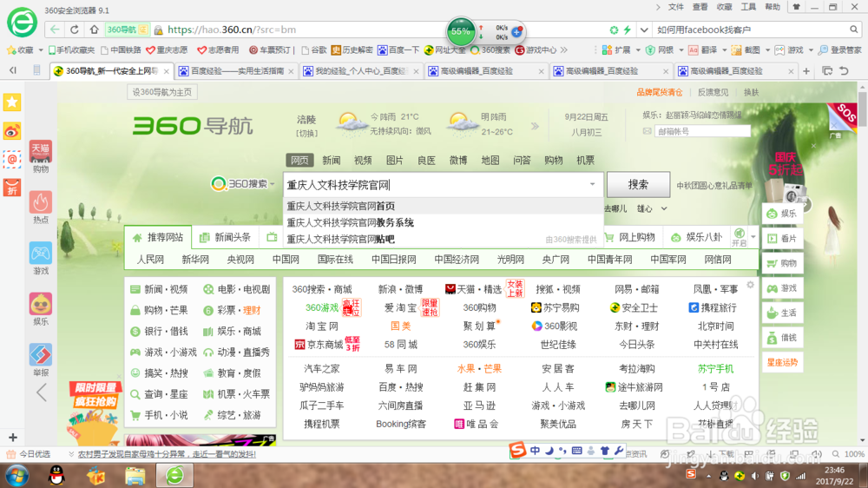Click the 360 browser taskbar icon
Image resolution: width=868 pixels, height=488 pixels.
175,475
